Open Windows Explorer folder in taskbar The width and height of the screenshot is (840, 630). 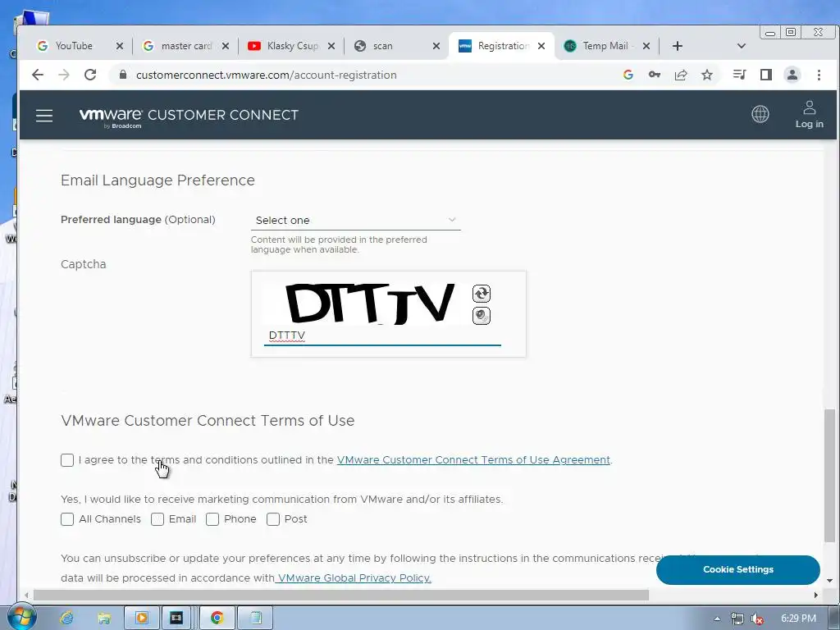point(104,618)
